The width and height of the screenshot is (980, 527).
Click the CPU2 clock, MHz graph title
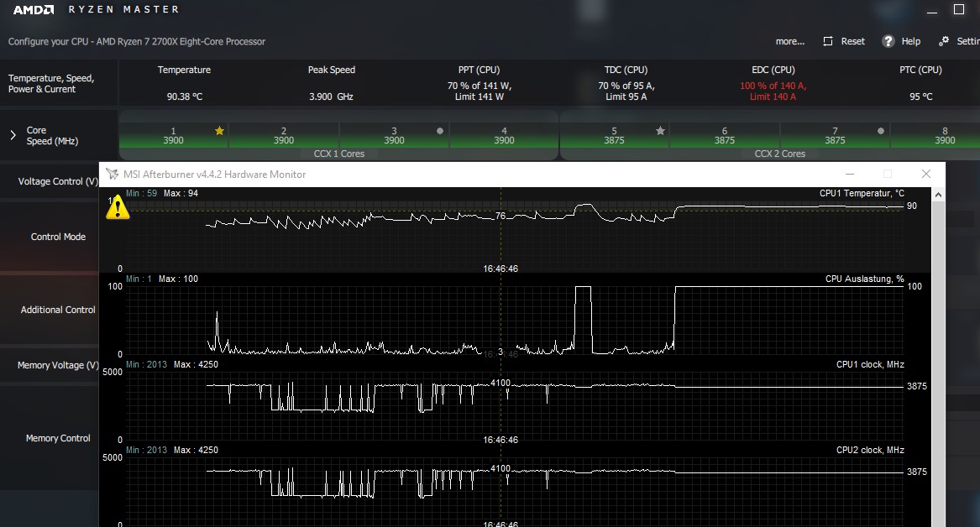coord(870,450)
